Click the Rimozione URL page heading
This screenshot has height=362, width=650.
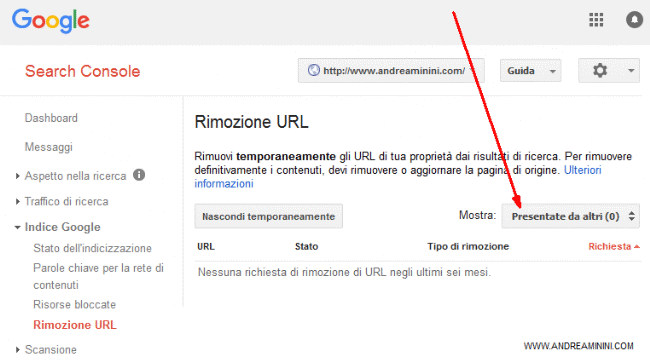(x=252, y=122)
